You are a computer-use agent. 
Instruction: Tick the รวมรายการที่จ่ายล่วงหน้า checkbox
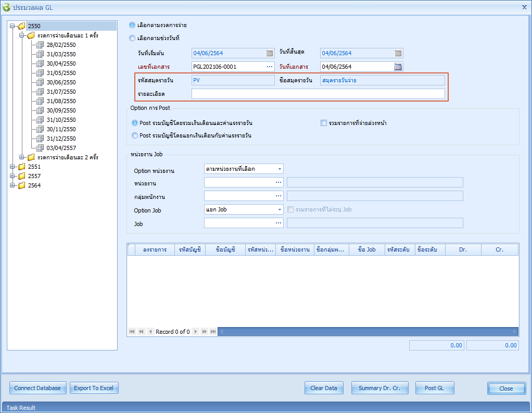pos(324,123)
